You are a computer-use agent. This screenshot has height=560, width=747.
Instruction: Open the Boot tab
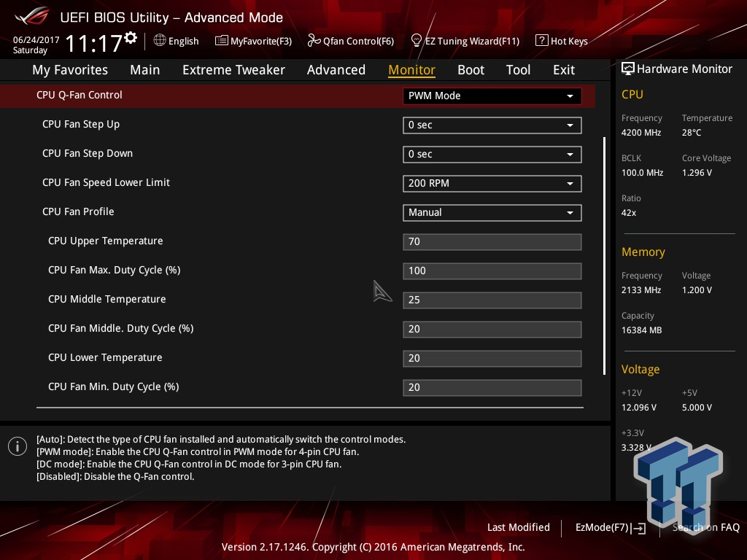click(471, 70)
